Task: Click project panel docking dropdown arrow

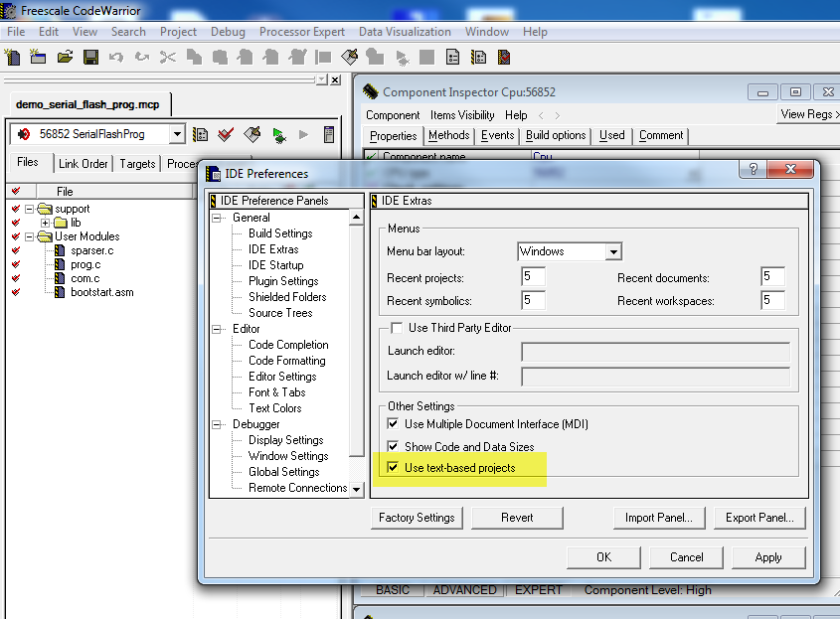Action: (x=321, y=79)
